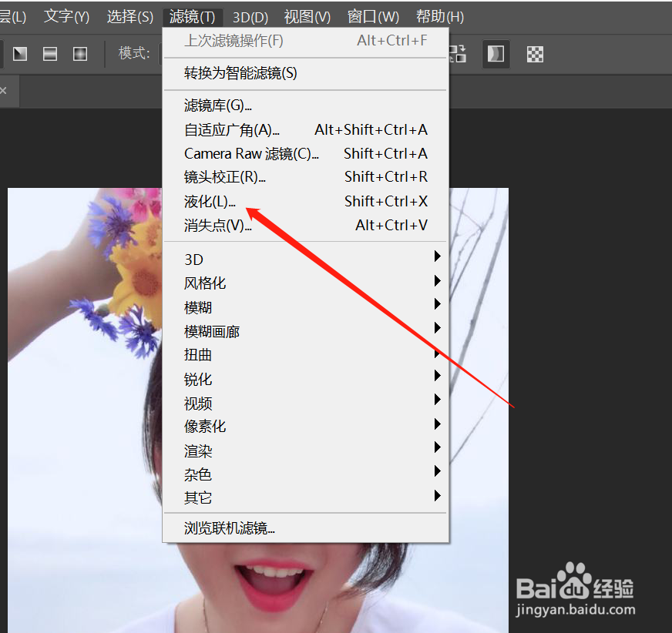Viewport: 672px width, 633px height.
Task: Select 消失点(V)... vanishing point
Action: point(306,226)
